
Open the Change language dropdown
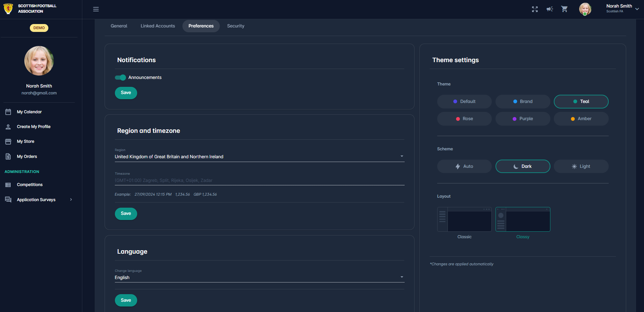pos(259,277)
